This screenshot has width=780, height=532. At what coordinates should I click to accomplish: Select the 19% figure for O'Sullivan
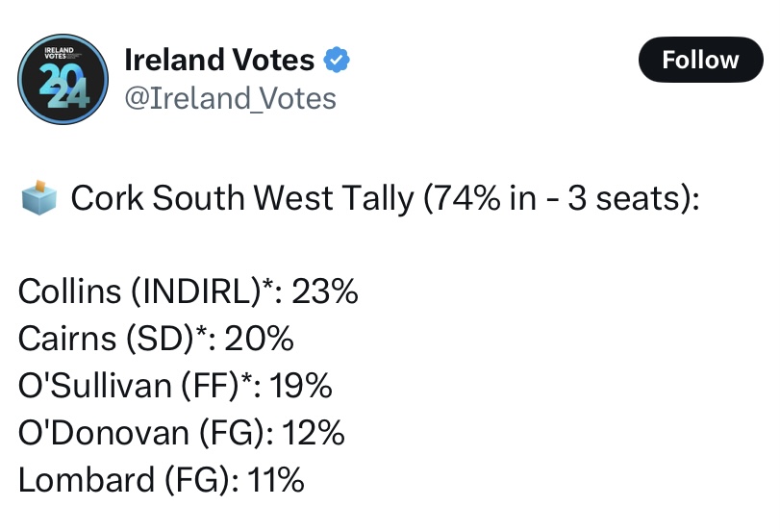tap(301, 386)
